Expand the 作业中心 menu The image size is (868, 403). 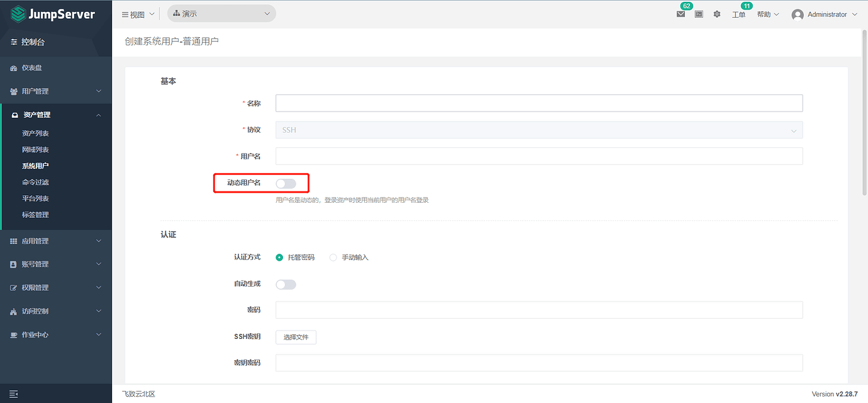click(x=56, y=335)
